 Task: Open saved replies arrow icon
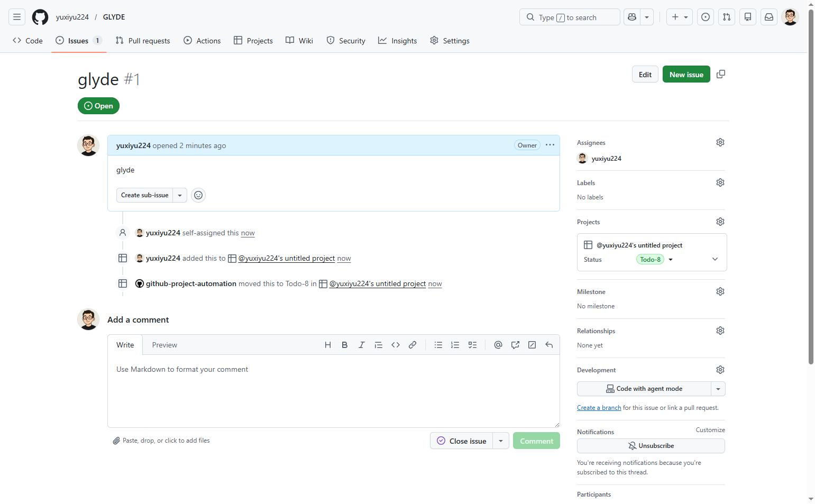549,345
